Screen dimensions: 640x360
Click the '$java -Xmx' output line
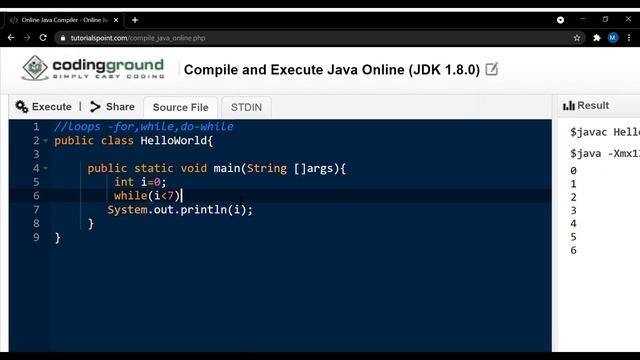pyautogui.click(x=605, y=153)
